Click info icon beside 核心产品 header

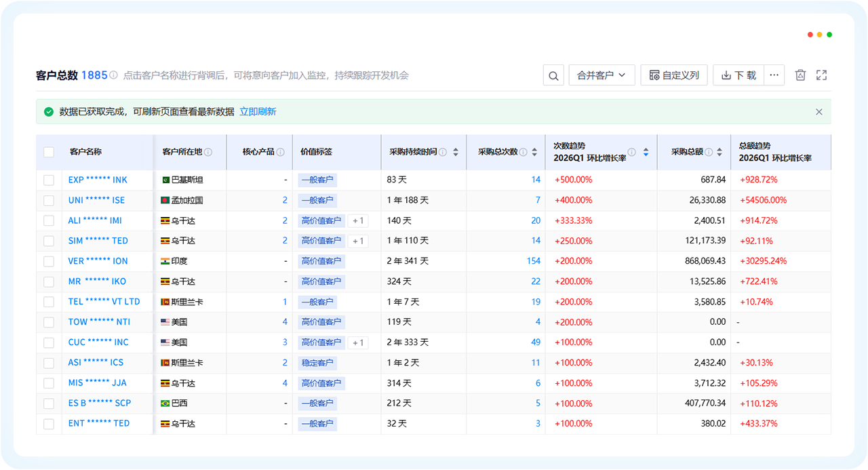click(280, 153)
